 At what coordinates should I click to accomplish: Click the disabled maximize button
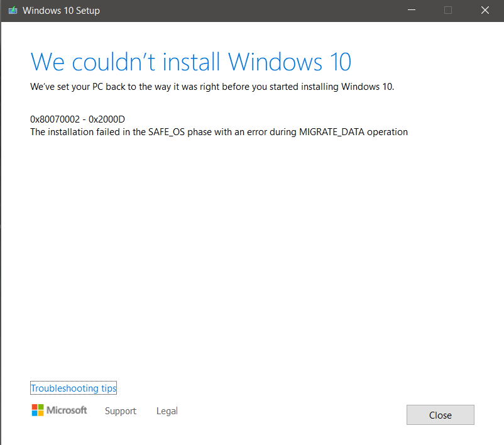click(x=448, y=10)
